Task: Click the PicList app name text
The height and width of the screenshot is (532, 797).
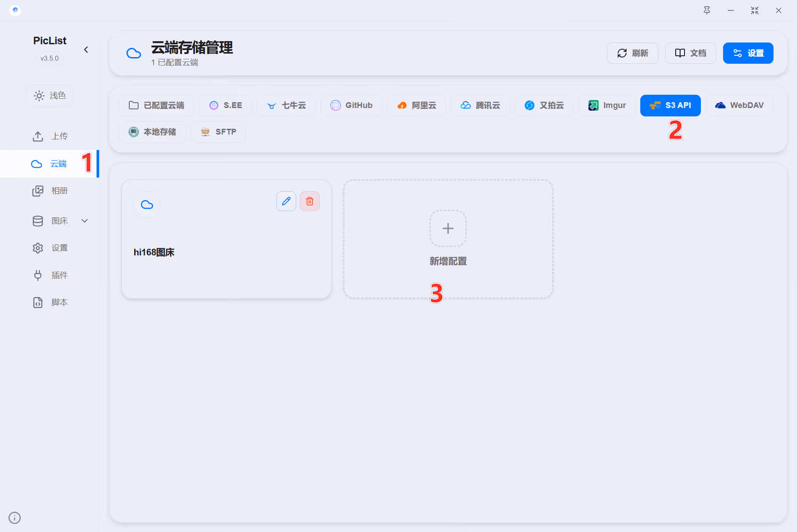Action: click(x=50, y=41)
